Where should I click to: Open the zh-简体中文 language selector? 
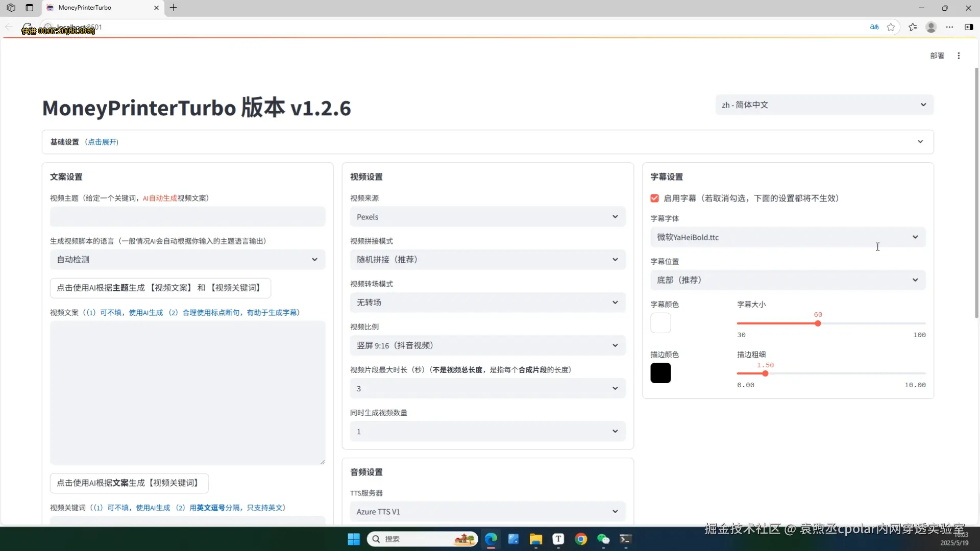click(x=824, y=105)
